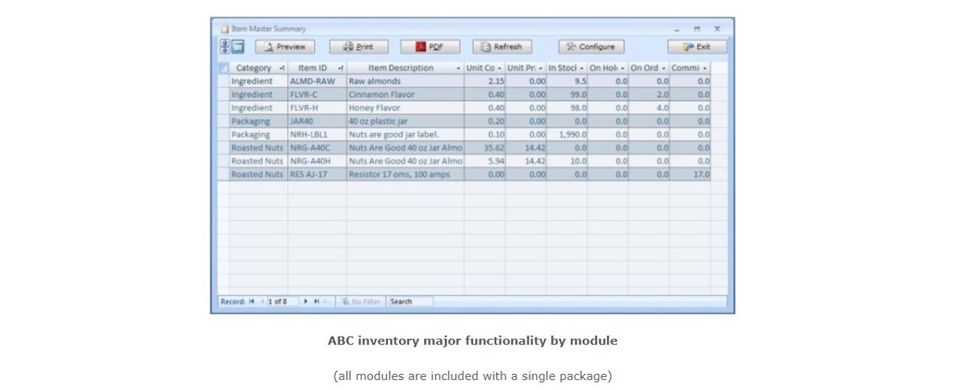Select the Category cell of JAR40 row
This screenshot has height=390, width=980.
(259, 121)
